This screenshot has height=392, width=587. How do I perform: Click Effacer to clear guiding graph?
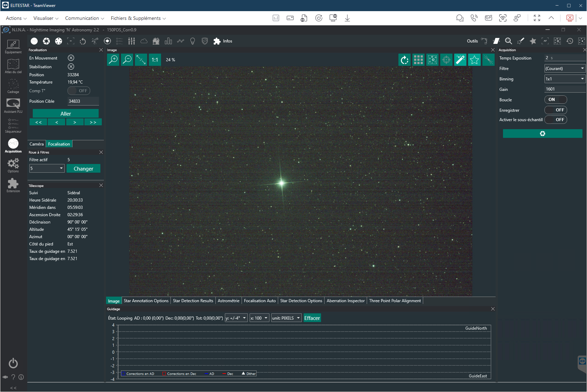point(312,318)
